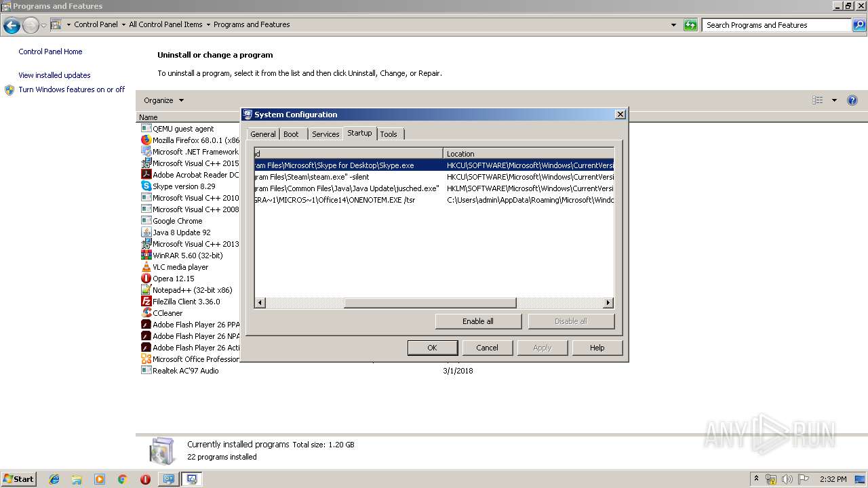
Task: Click the Enable all button
Action: click(x=478, y=321)
